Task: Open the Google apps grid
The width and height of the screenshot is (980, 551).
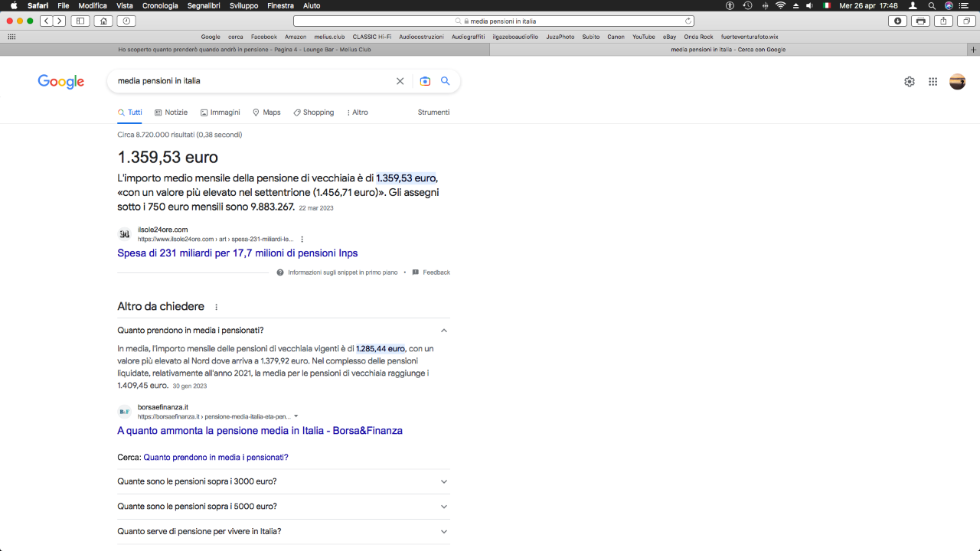Action: pyautogui.click(x=933, y=82)
